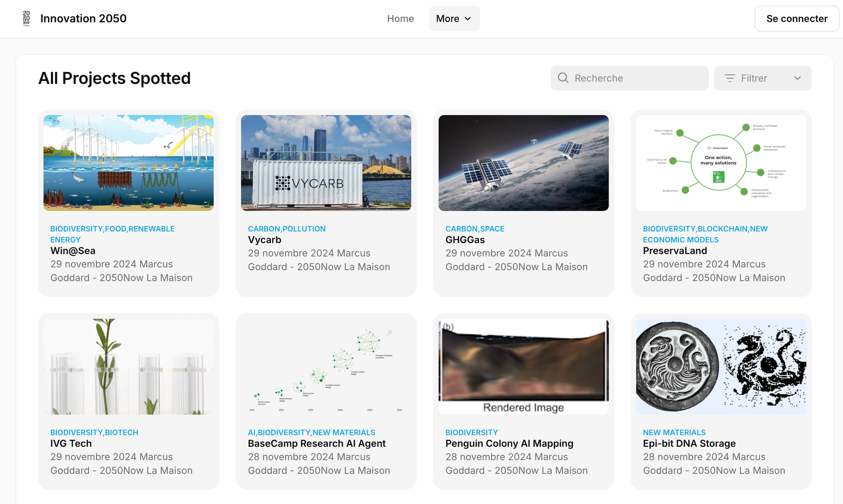Open the Penguin Colony rendered image thumbnail
This screenshot has height=504, width=843.
pos(524,366)
